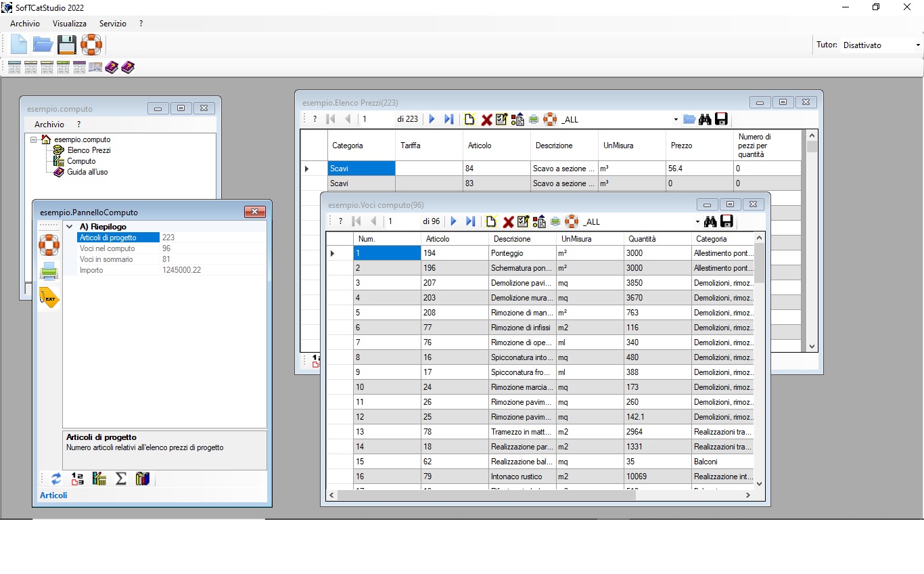Open folder icon in Elenco Prezzi toolbar
This screenshot has height=574, width=924.
coord(689,119)
